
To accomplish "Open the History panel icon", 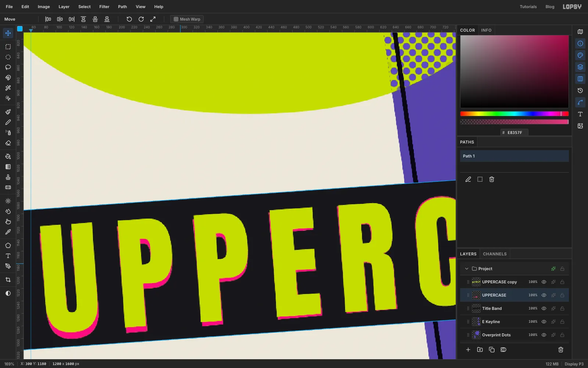I will [580, 91].
